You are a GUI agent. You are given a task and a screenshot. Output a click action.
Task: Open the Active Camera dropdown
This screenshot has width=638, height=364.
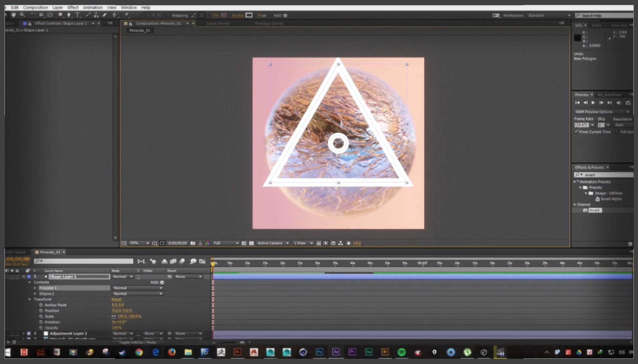click(x=272, y=243)
